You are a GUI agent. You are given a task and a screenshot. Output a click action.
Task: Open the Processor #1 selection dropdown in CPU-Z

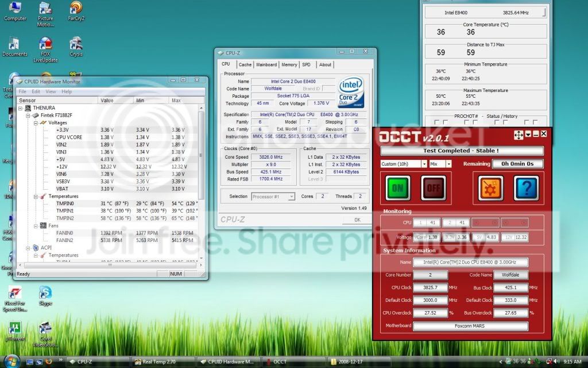(291, 197)
